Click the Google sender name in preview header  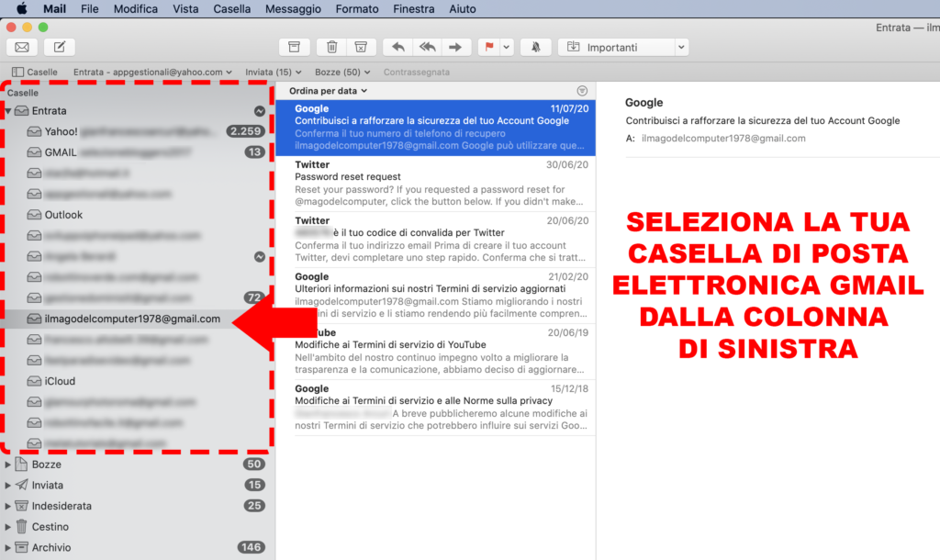pos(643,103)
